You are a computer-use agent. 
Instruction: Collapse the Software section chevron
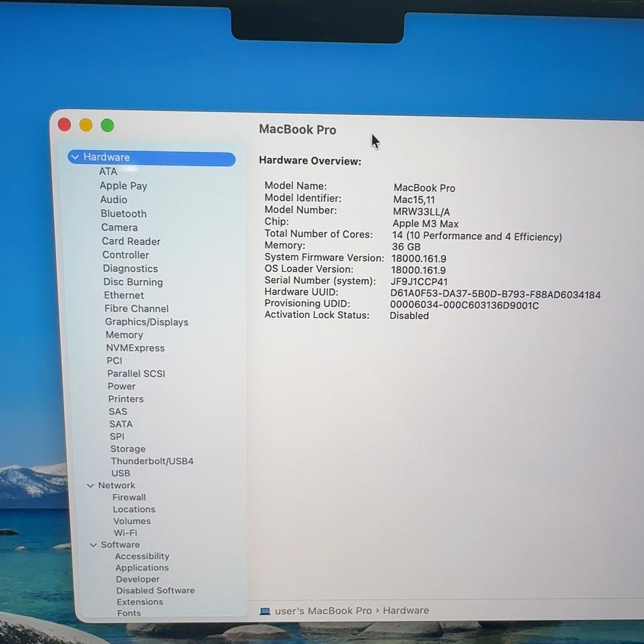(93, 545)
